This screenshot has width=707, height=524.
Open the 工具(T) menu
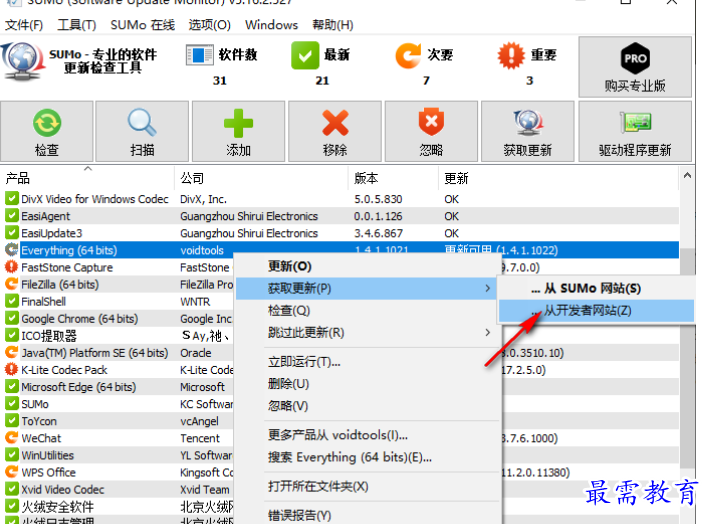[77, 25]
